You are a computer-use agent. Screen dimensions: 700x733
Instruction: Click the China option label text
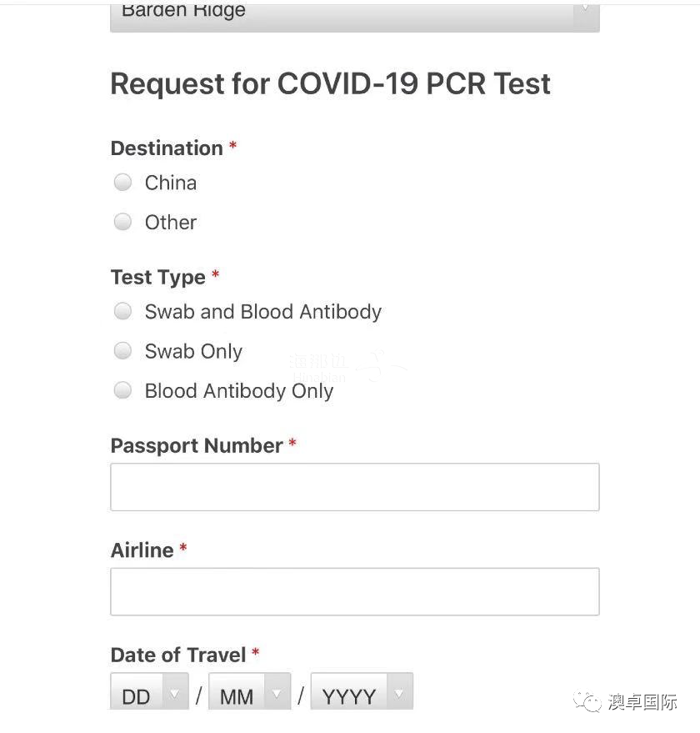(x=171, y=183)
